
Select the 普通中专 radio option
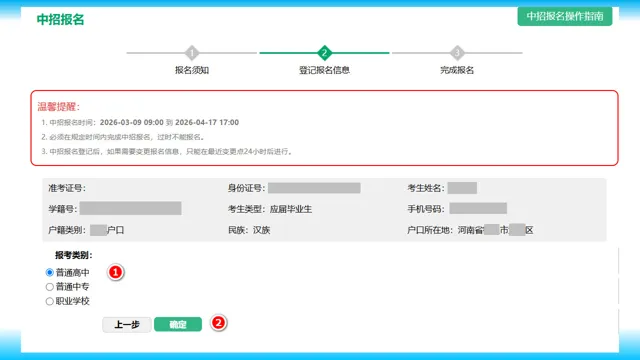point(50,287)
